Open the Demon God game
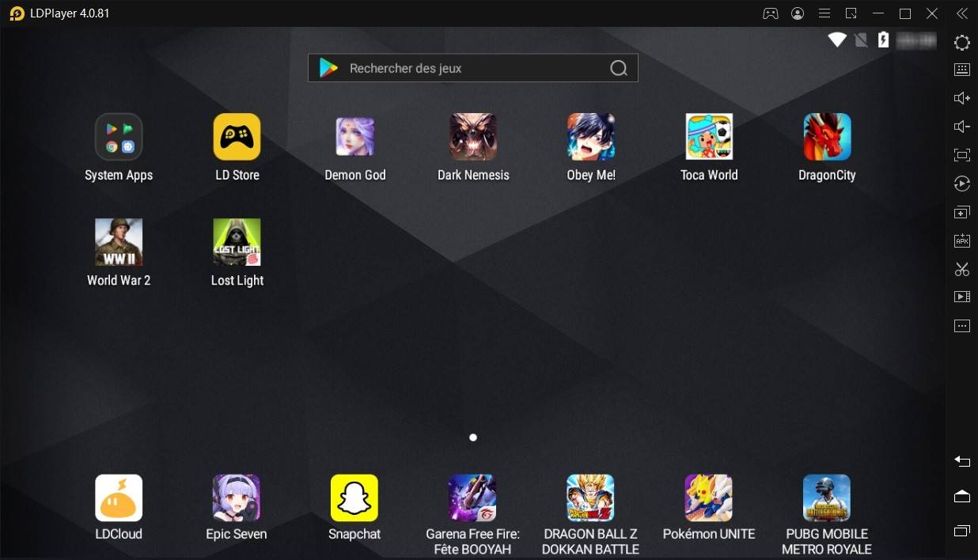 354,137
